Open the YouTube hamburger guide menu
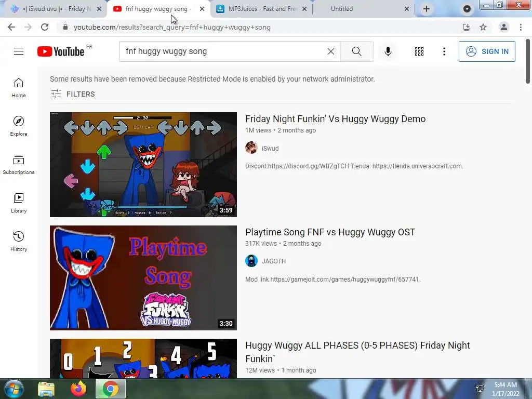 tap(19, 51)
